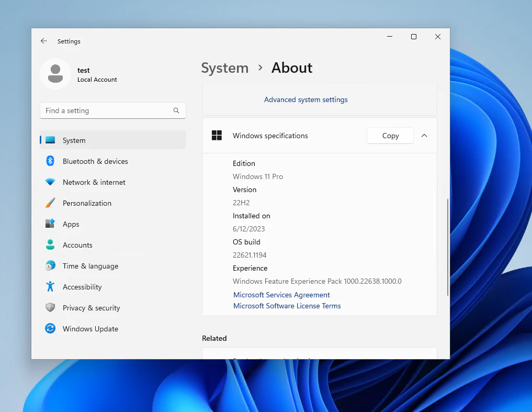
Task: Click the About page title
Action: pyautogui.click(x=292, y=68)
